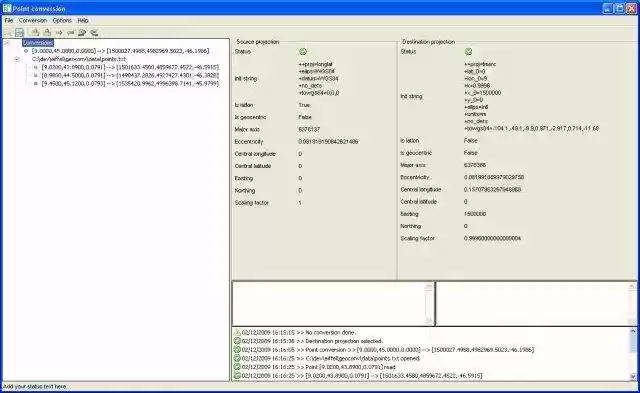Click the 'Destination projection' group label
Screen dimensions: 640x393
tap(429, 42)
